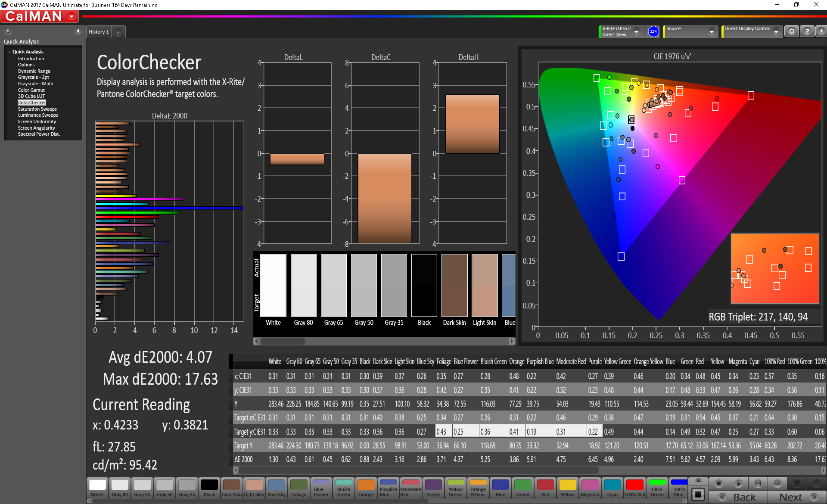827x504 pixels.
Task: Switch to the History 1 tab
Action: coord(99,32)
